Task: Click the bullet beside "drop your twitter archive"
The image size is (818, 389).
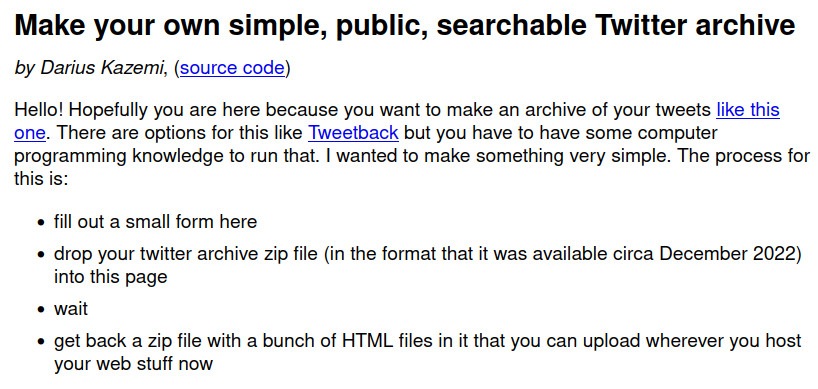Action: (42, 256)
